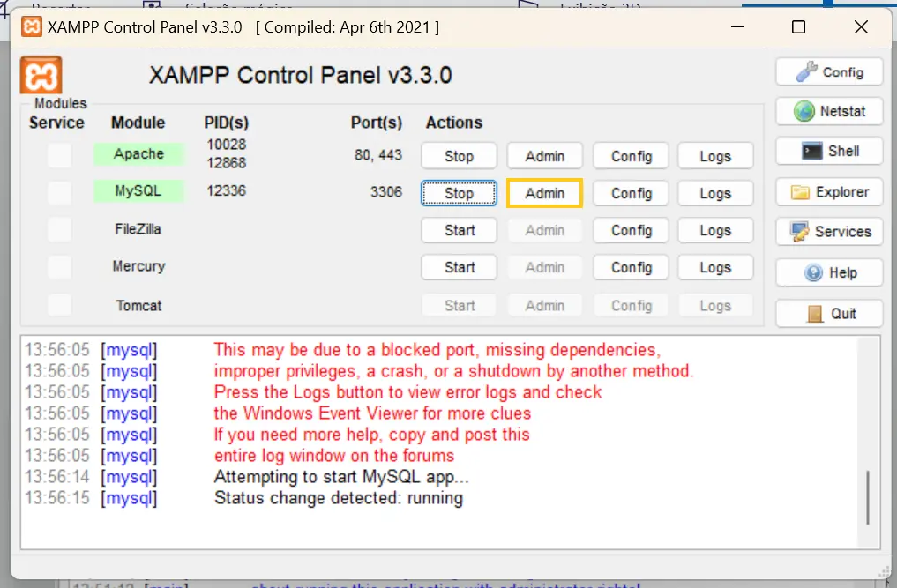Click the log line 'entire log window on the forums'
897x588 pixels.
click(x=334, y=456)
